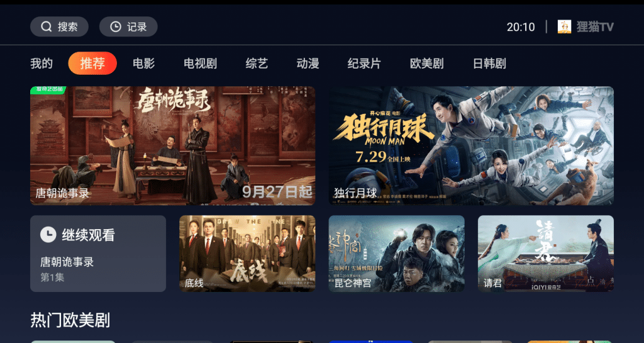The image size is (644, 343).
Task: Open the 纪录片 tab
Action: pos(364,64)
